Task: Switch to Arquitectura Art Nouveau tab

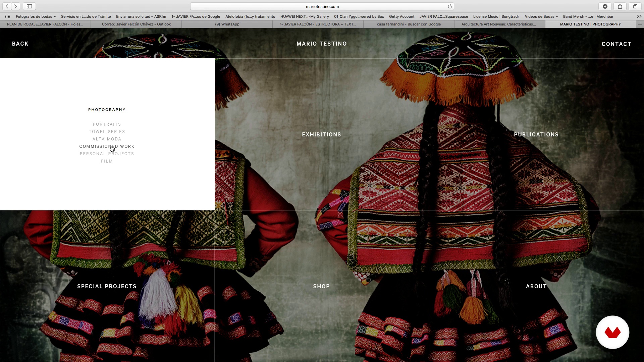Action: coord(500,24)
